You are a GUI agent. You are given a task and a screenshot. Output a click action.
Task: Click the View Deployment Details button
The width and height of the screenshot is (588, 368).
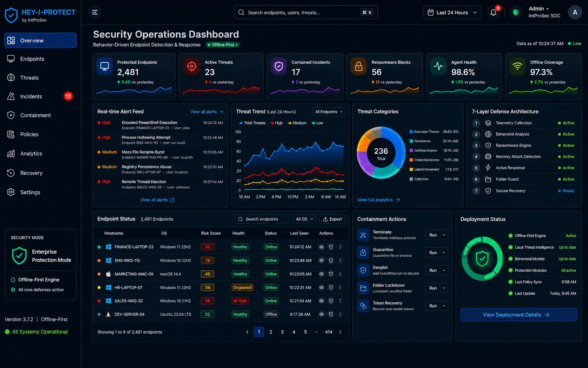[518, 315]
